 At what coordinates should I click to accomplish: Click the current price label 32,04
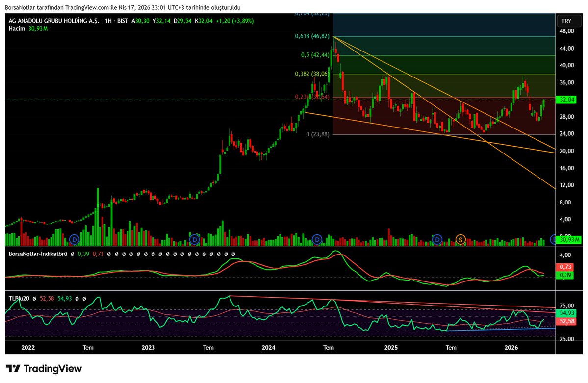(x=566, y=100)
